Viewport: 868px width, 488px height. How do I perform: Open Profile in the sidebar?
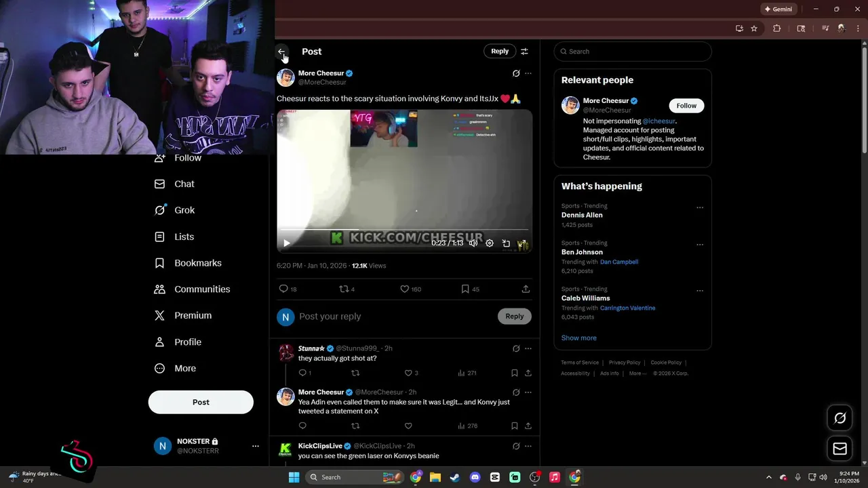(178, 342)
